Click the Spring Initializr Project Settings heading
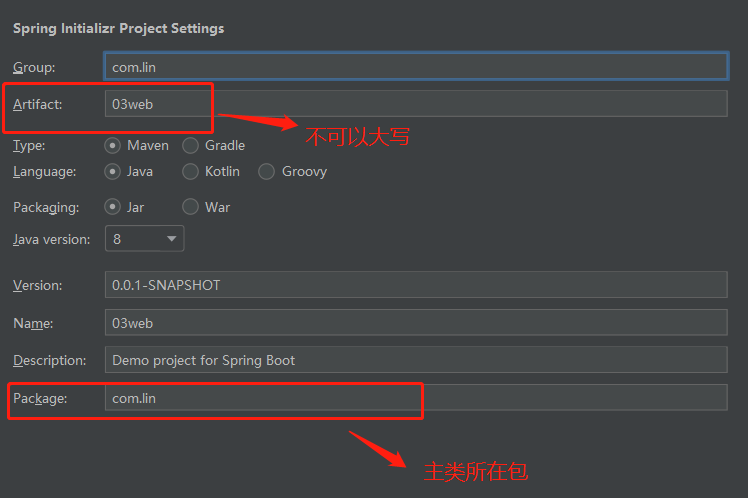The height and width of the screenshot is (498, 748). [x=119, y=29]
